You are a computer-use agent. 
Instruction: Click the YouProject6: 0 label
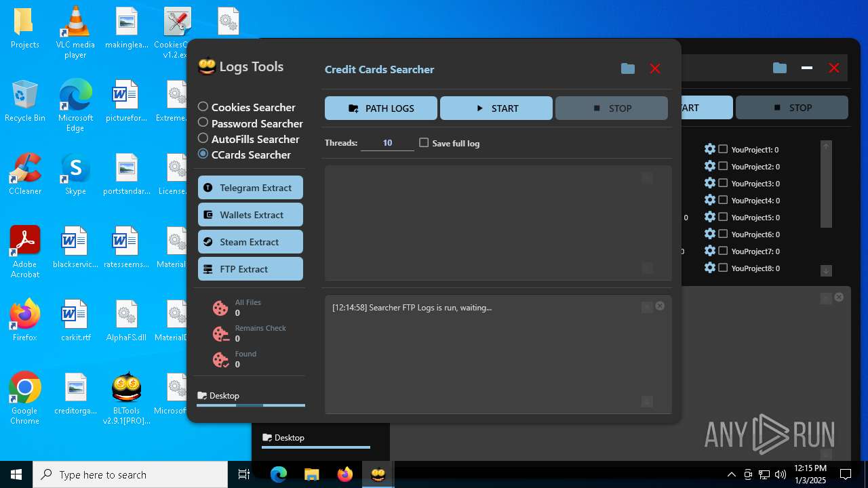[755, 234]
